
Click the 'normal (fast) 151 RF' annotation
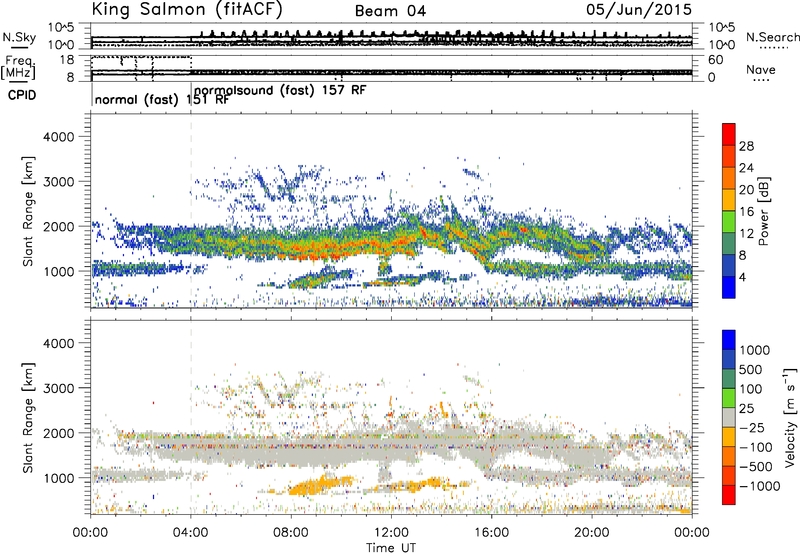[162, 99]
